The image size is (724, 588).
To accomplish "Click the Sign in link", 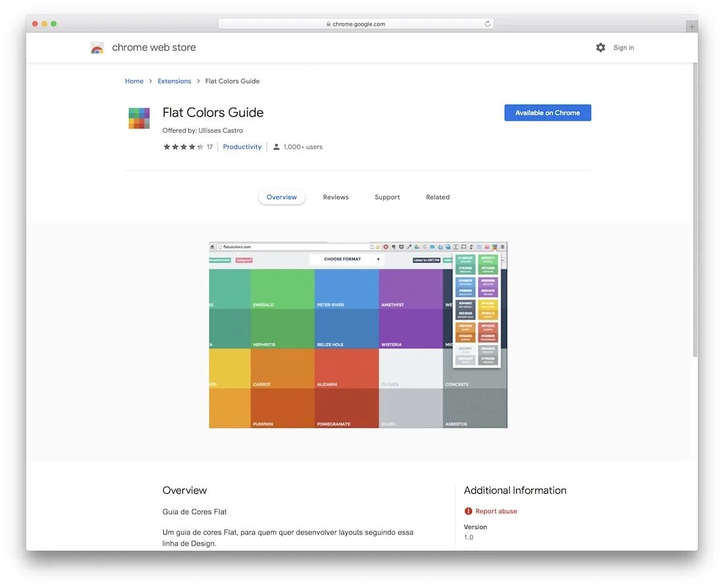I will (623, 47).
